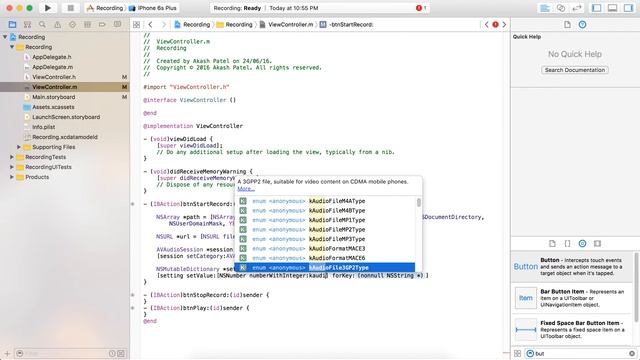Show the Code Snippet library
The image size is (640, 360).
tap(567, 244)
